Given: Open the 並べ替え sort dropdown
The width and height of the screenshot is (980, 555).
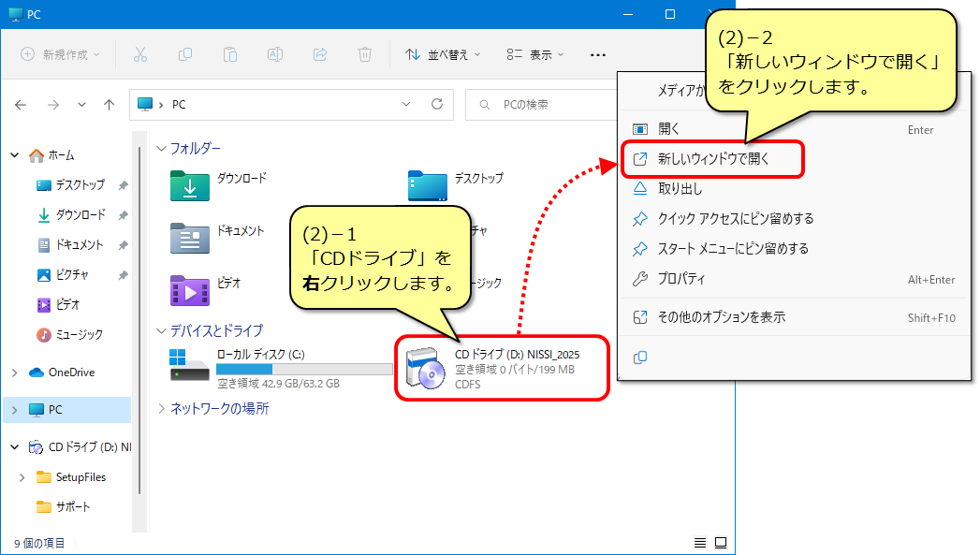Looking at the screenshot, I should click(443, 54).
